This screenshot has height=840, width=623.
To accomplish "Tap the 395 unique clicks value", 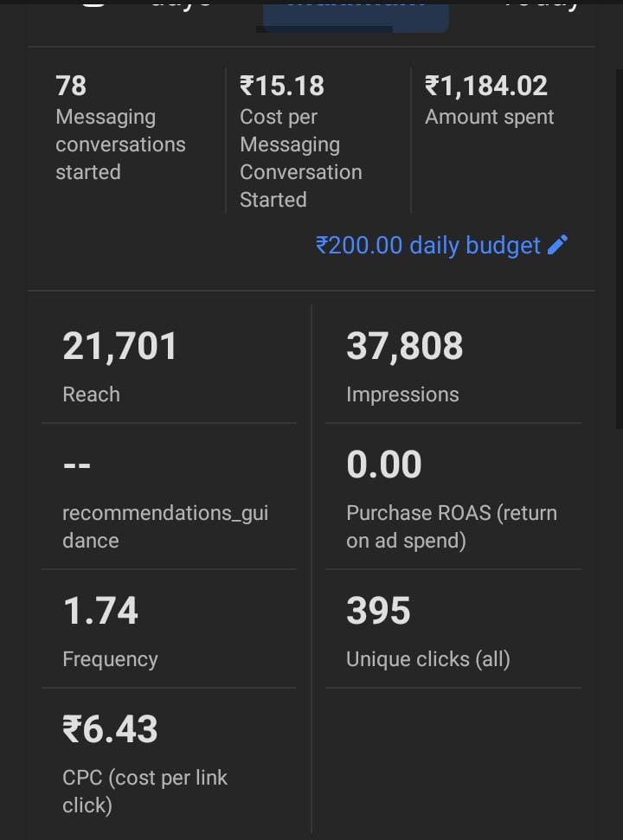I will point(378,612).
